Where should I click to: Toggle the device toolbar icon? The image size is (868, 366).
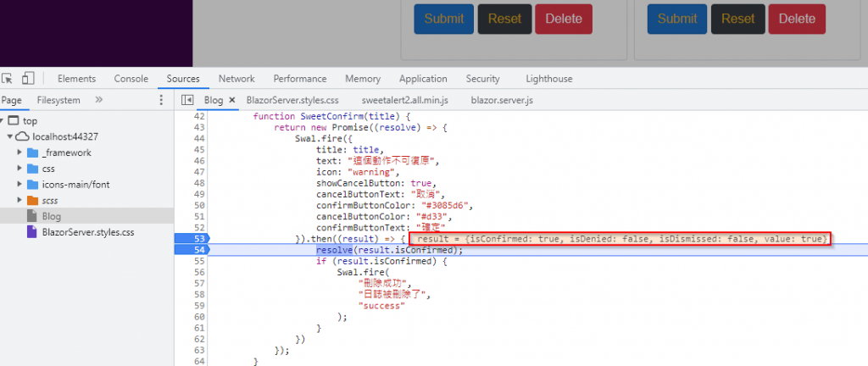coord(28,79)
